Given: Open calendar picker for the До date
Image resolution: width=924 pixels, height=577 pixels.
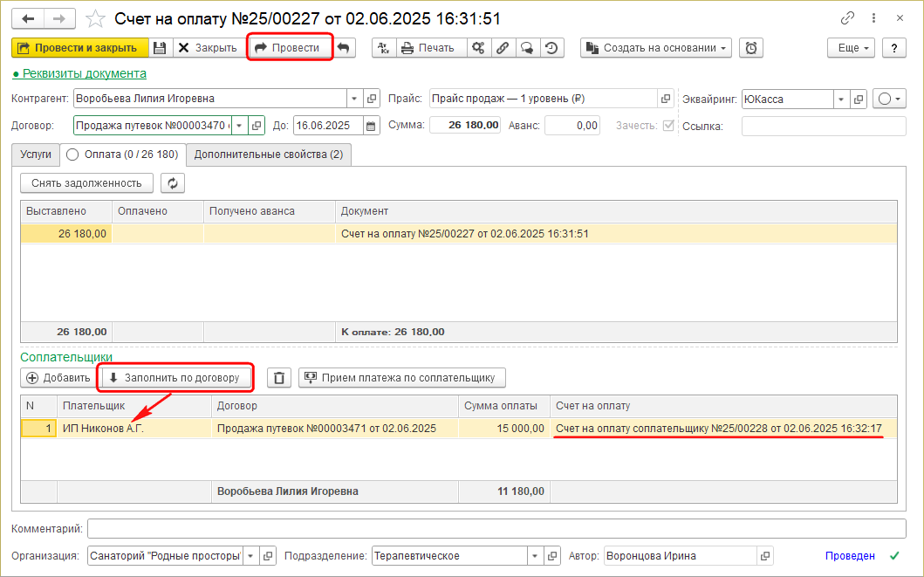Looking at the screenshot, I should (x=372, y=126).
